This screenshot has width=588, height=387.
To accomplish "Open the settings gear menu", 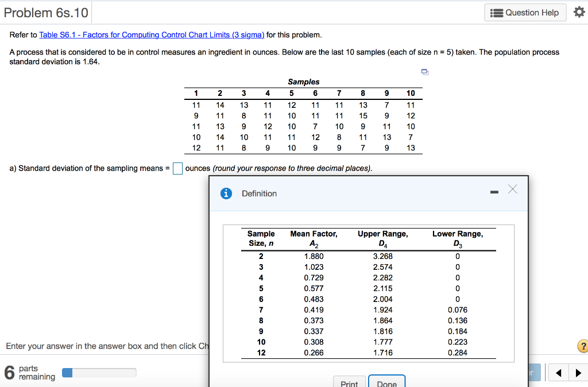I will (x=579, y=13).
